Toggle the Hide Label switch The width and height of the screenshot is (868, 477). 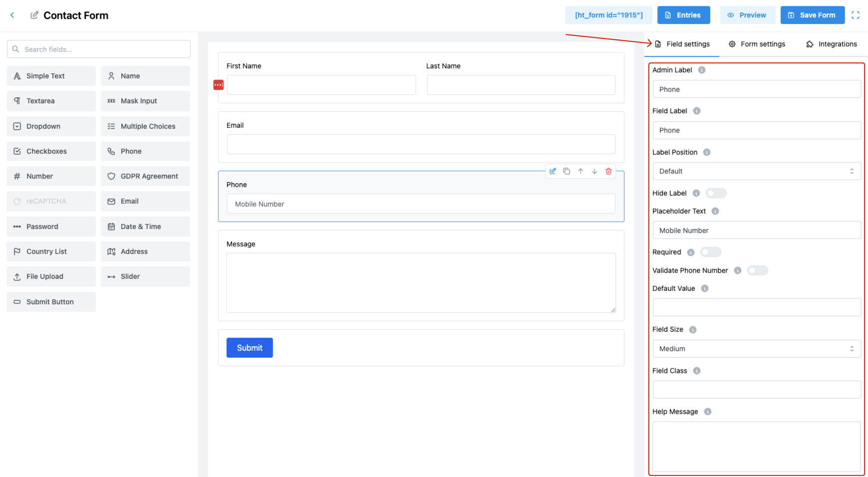click(x=716, y=193)
